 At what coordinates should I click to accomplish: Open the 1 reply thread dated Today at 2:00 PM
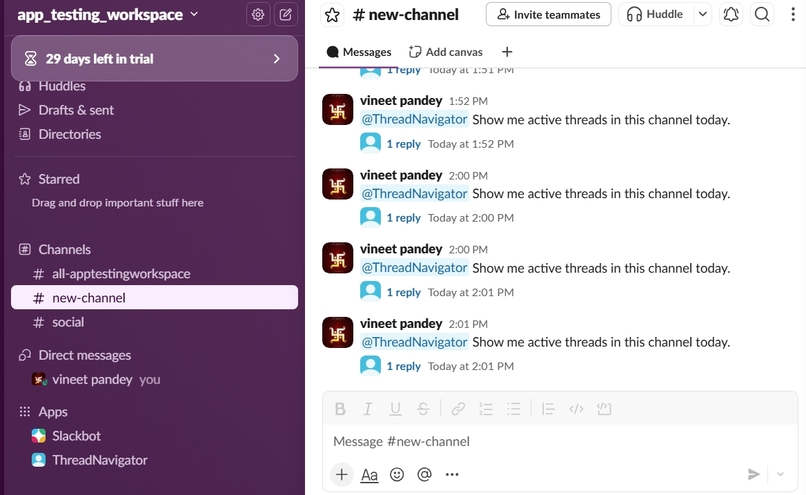point(404,218)
